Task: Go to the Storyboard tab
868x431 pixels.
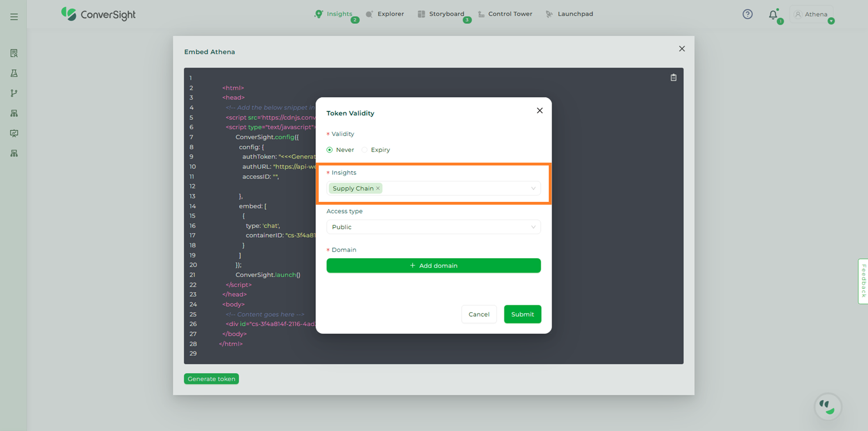Action: coord(441,14)
